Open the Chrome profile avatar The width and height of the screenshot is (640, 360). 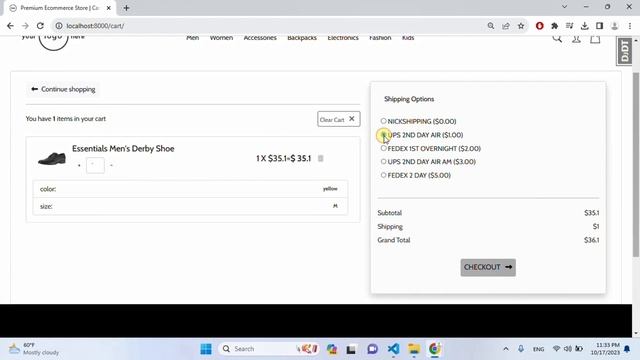coord(614,26)
